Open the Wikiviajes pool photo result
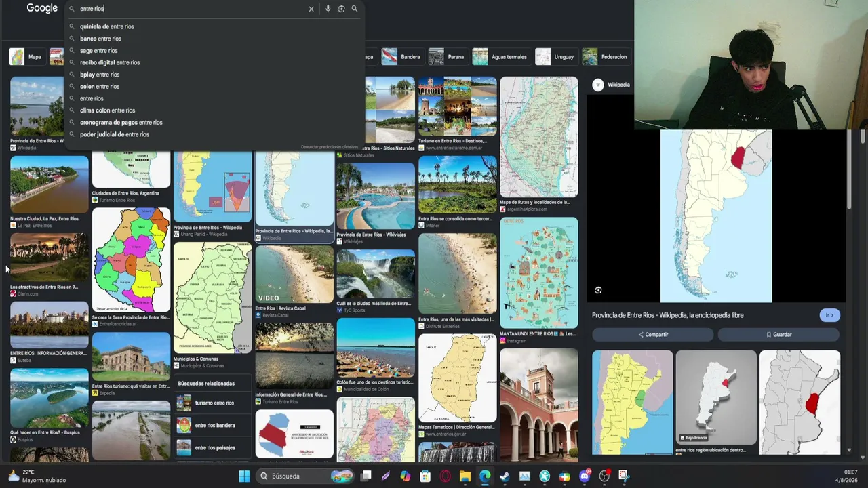 (x=376, y=196)
